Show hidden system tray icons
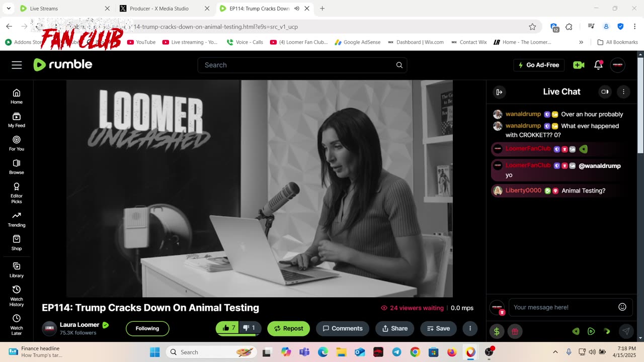 pos(555,352)
